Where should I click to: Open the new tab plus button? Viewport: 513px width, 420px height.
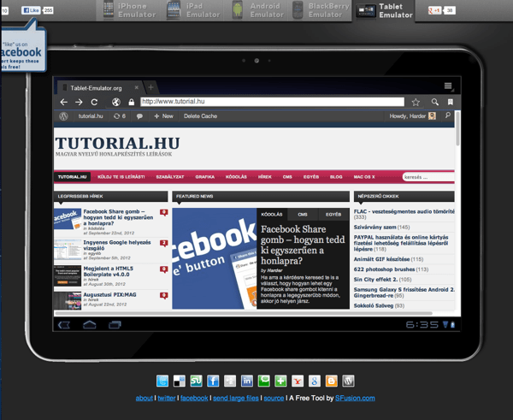pyautogui.click(x=150, y=87)
